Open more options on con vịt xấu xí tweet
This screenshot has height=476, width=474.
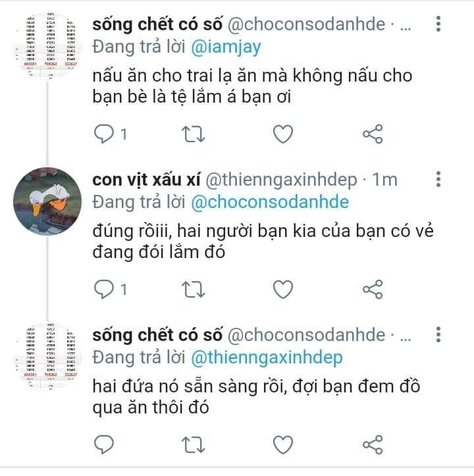tap(438, 180)
